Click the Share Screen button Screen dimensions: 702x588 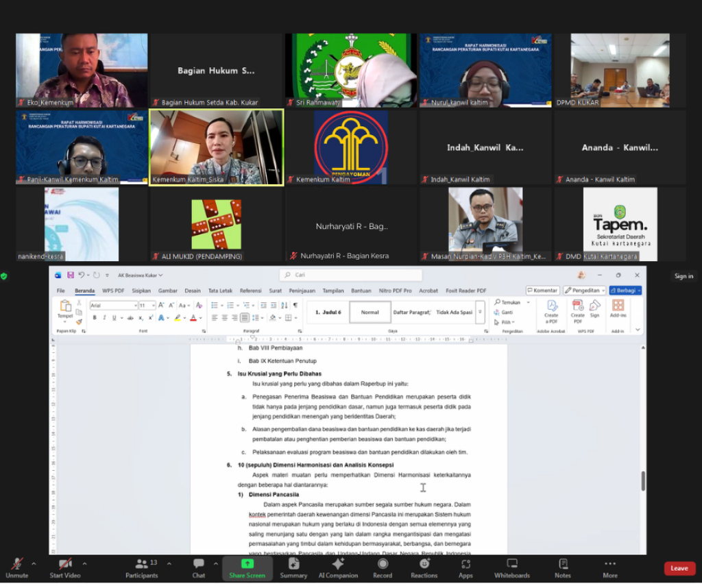247,566
